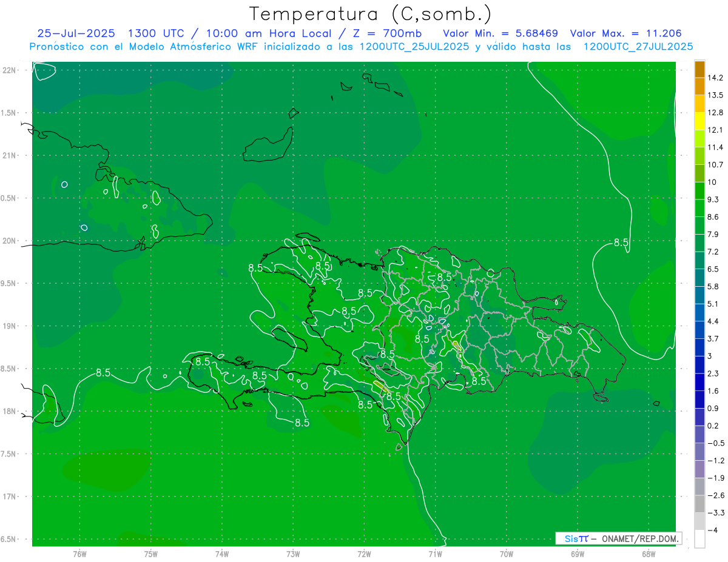Click the valid-until time "1200UTC_27JUL2025"

638,47
